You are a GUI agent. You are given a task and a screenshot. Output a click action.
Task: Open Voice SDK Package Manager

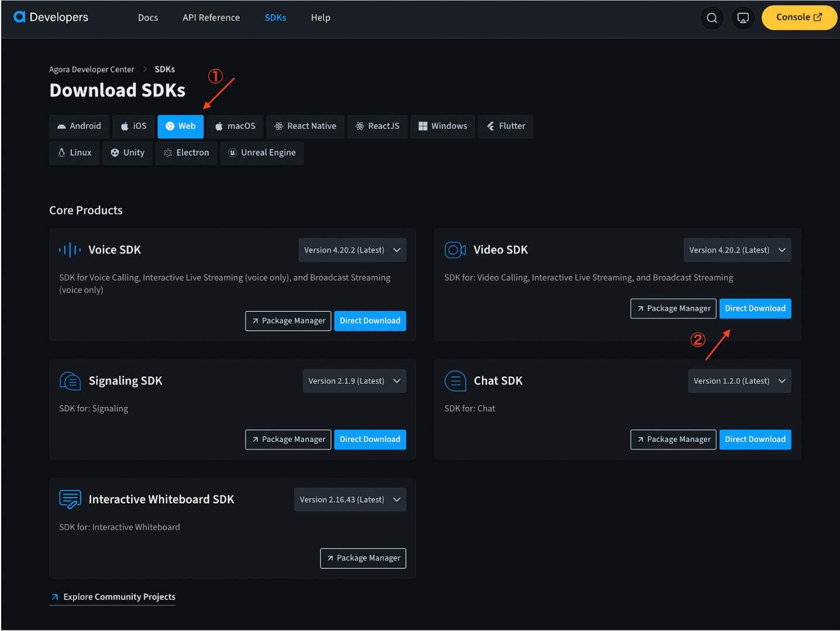[288, 321]
